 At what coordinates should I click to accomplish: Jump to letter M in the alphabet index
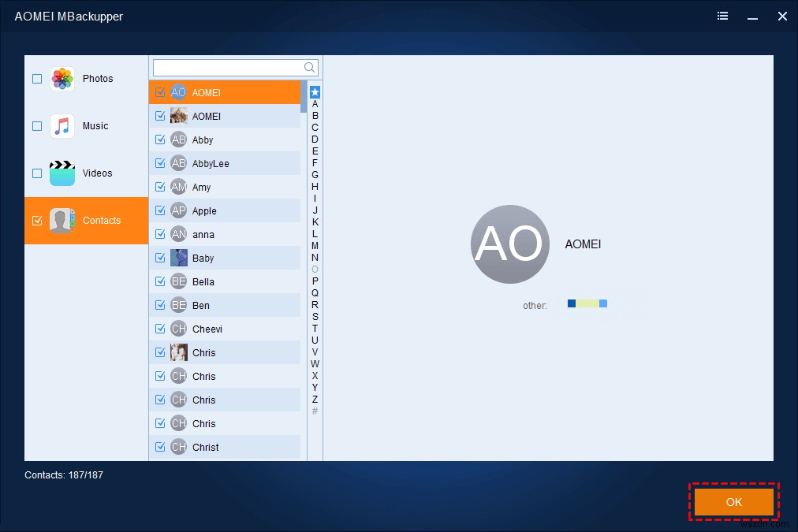point(315,245)
